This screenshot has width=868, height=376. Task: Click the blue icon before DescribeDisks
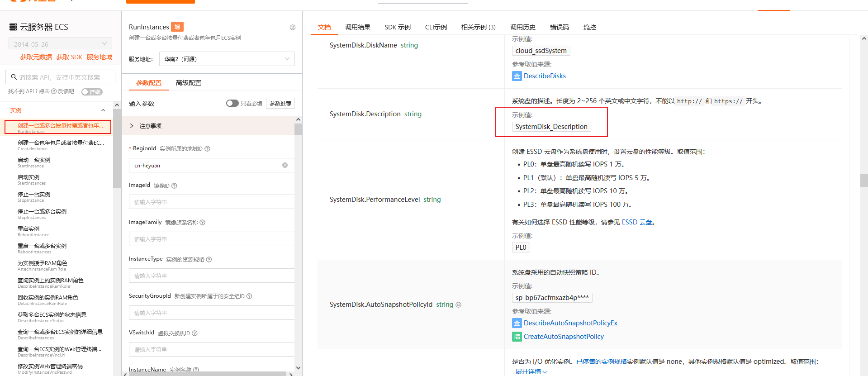517,76
